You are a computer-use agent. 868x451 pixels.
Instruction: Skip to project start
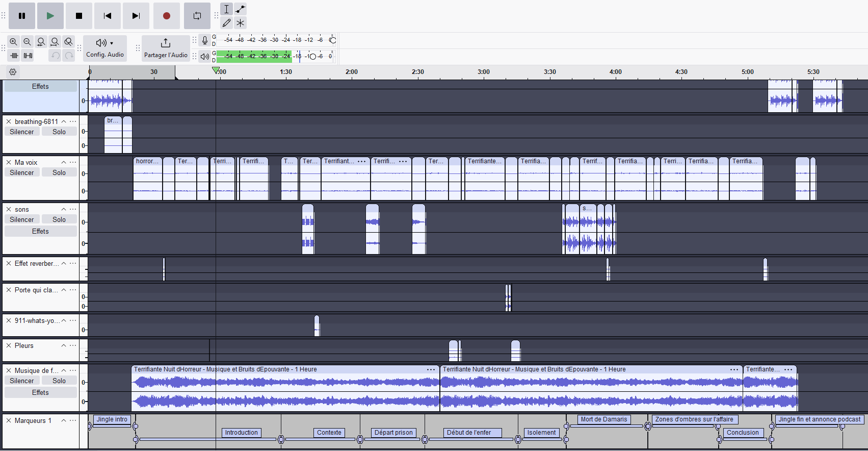coord(107,16)
